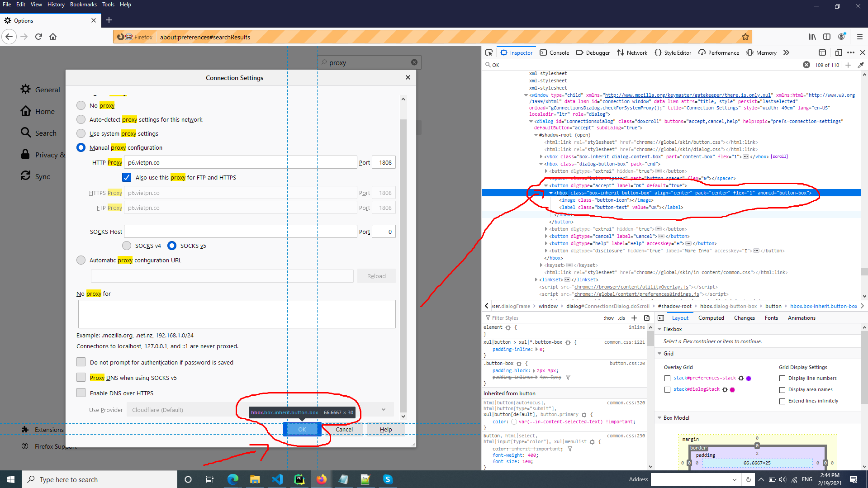The width and height of the screenshot is (868, 488).
Task: Collapse the Box Model section
Action: 659,418
